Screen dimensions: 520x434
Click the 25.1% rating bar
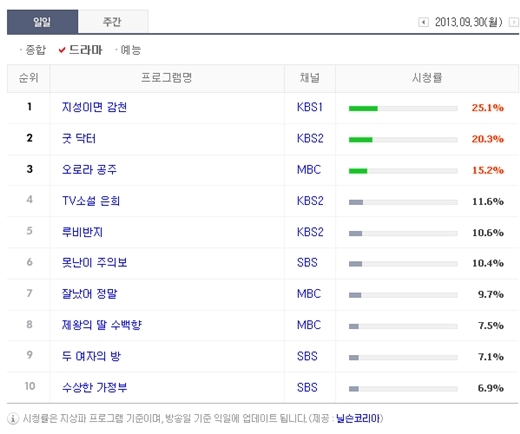403,108
